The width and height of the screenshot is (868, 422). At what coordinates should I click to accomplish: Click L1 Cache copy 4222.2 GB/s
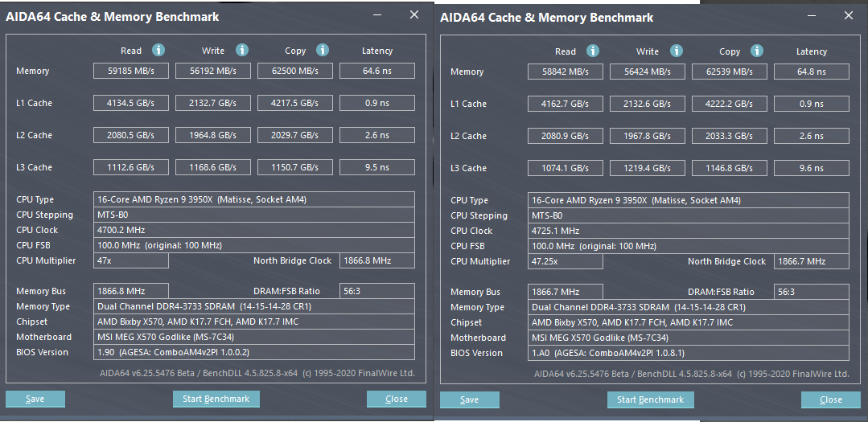[730, 104]
